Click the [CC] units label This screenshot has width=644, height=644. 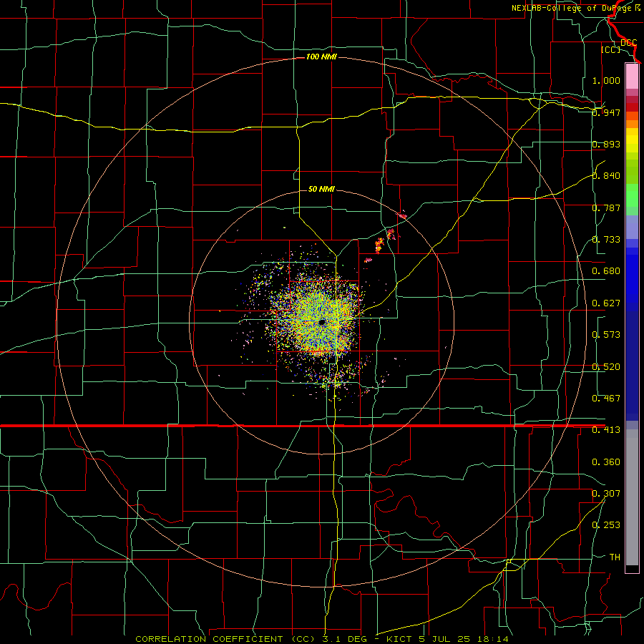tap(611, 49)
